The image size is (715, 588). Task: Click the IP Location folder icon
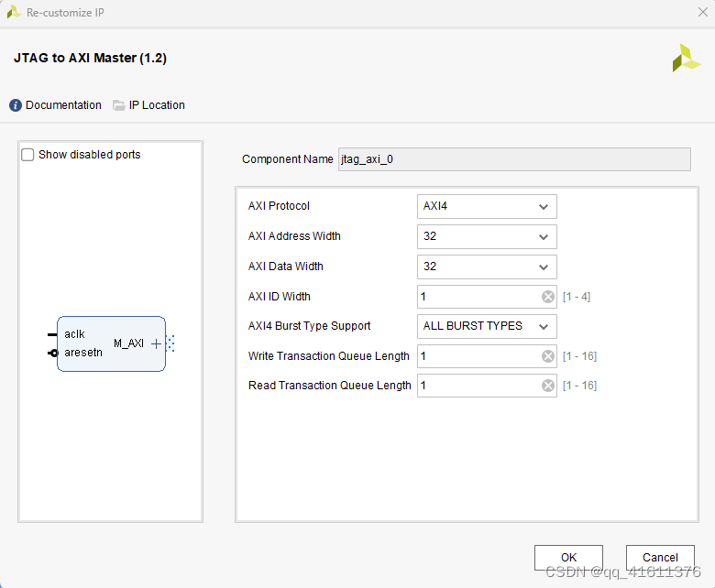click(x=118, y=105)
